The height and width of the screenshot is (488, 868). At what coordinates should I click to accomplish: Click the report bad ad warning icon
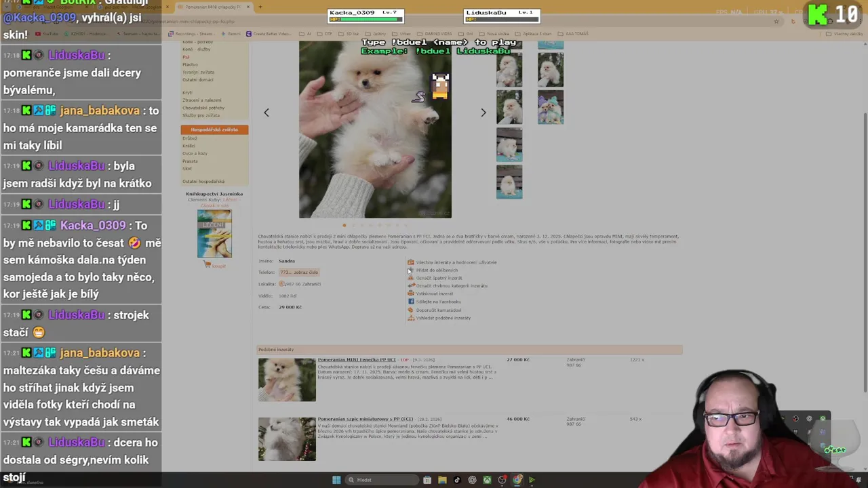[410, 278]
